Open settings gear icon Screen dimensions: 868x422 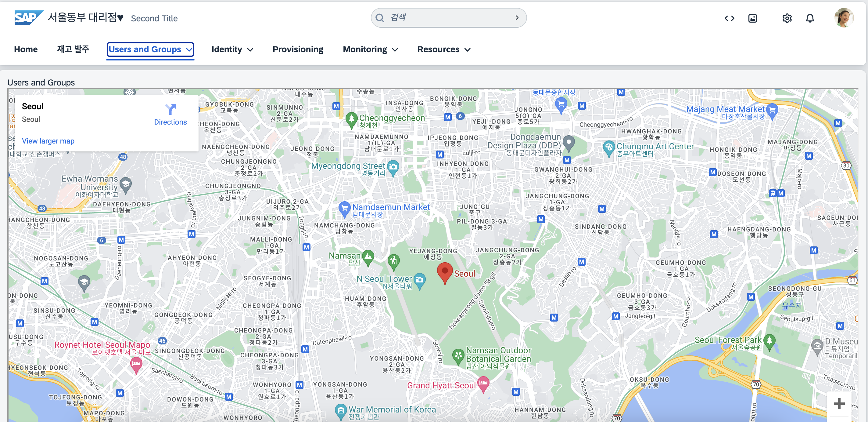pyautogui.click(x=787, y=18)
